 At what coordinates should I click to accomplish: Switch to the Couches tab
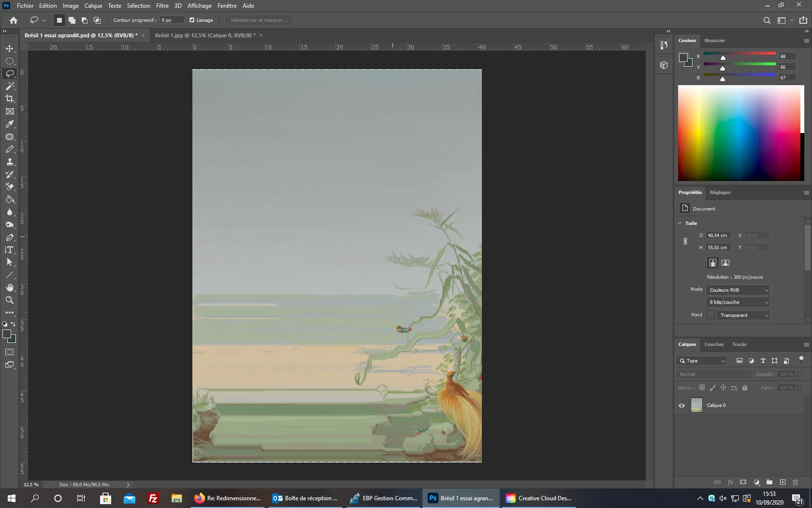coord(714,344)
